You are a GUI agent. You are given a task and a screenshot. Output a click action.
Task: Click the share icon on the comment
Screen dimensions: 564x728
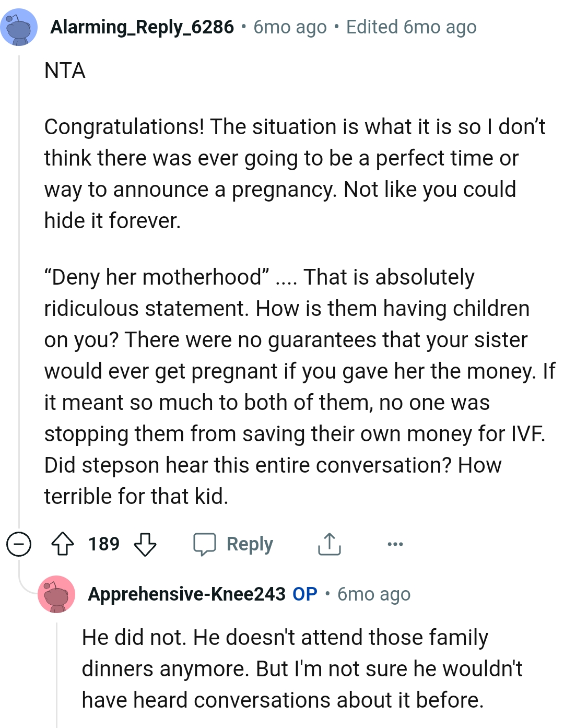328,544
